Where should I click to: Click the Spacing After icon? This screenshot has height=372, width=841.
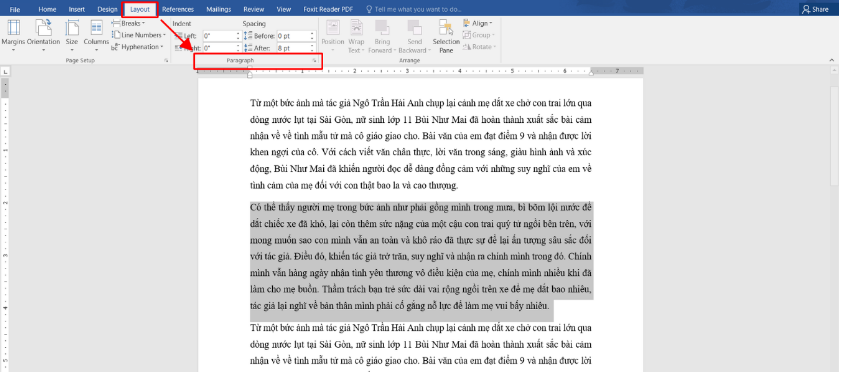coord(248,48)
